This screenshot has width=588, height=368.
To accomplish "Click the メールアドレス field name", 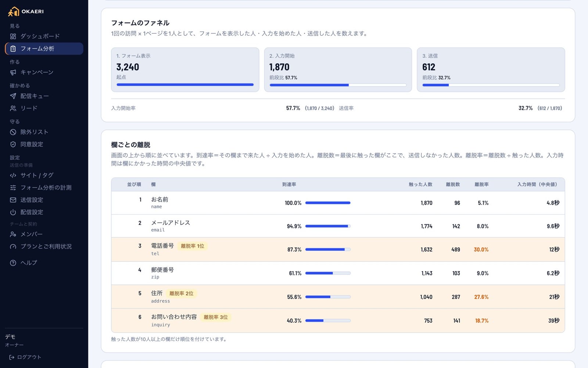I will point(171,223).
